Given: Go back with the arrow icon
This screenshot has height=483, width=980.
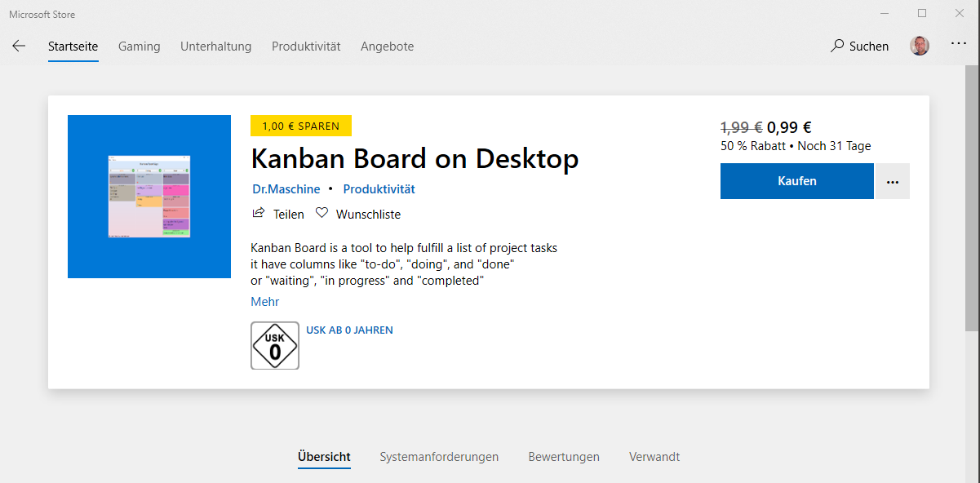Looking at the screenshot, I should (19, 46).
